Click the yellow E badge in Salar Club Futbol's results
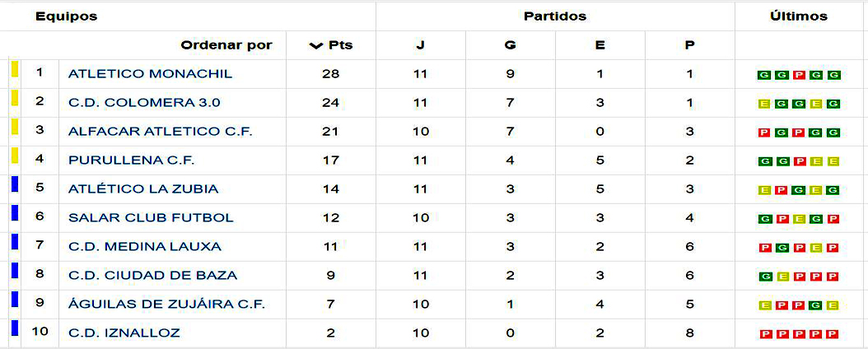 799,219
